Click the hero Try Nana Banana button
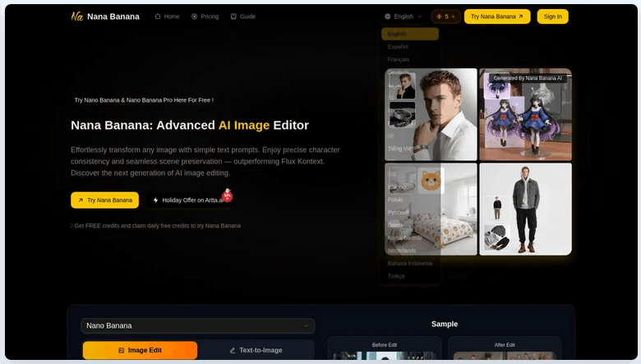This screenshot has width=641, height=364. [x=104, y=200]
